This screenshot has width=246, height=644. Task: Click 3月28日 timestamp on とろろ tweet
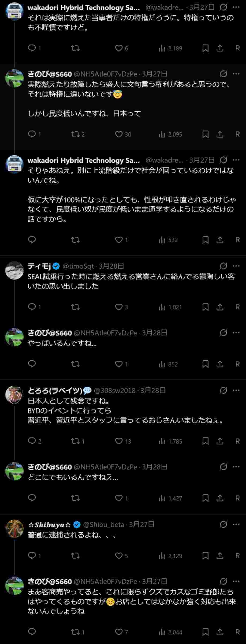coord(153,390)
